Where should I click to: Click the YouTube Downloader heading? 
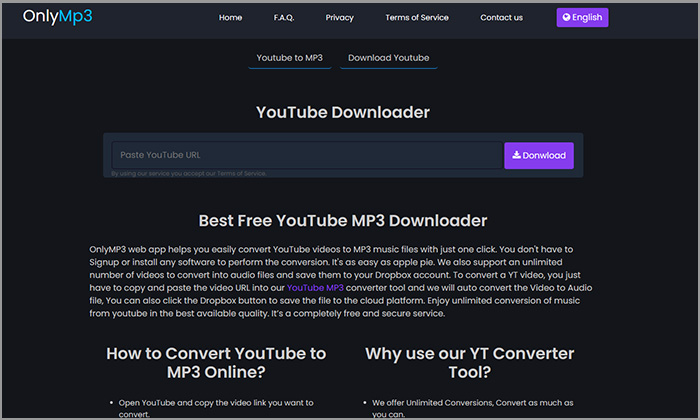tap(343, 112)
